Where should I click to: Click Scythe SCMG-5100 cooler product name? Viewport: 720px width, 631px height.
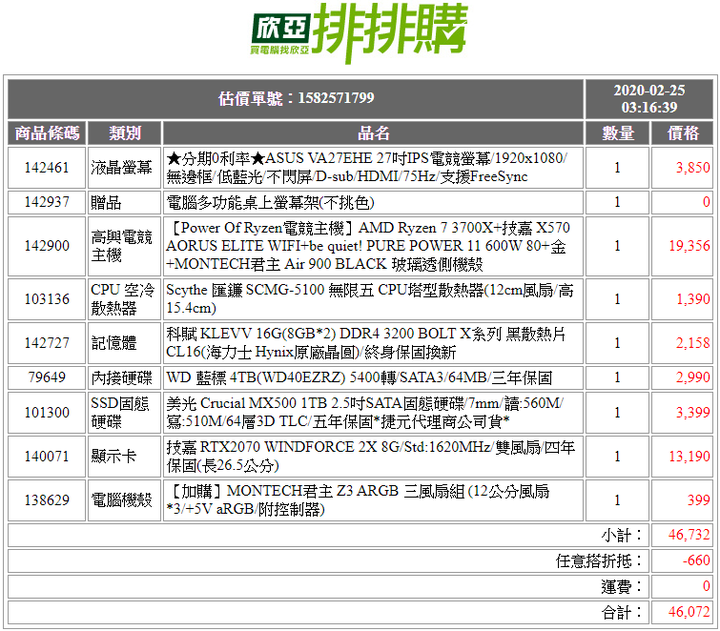370,299
